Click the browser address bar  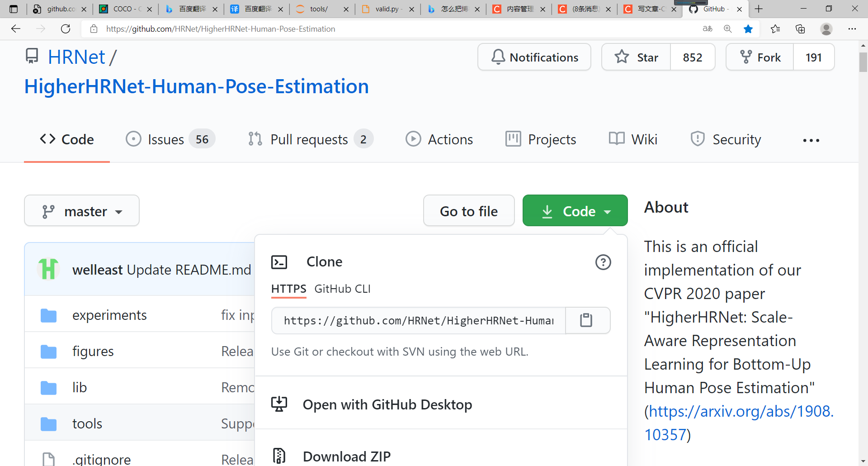tap(316, 29)
